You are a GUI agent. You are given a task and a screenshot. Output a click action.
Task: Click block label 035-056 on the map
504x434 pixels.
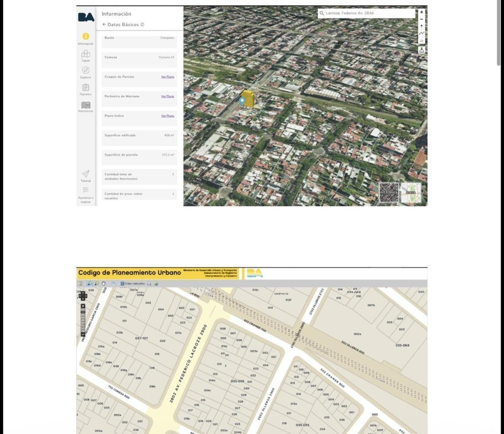coord(238,381)
